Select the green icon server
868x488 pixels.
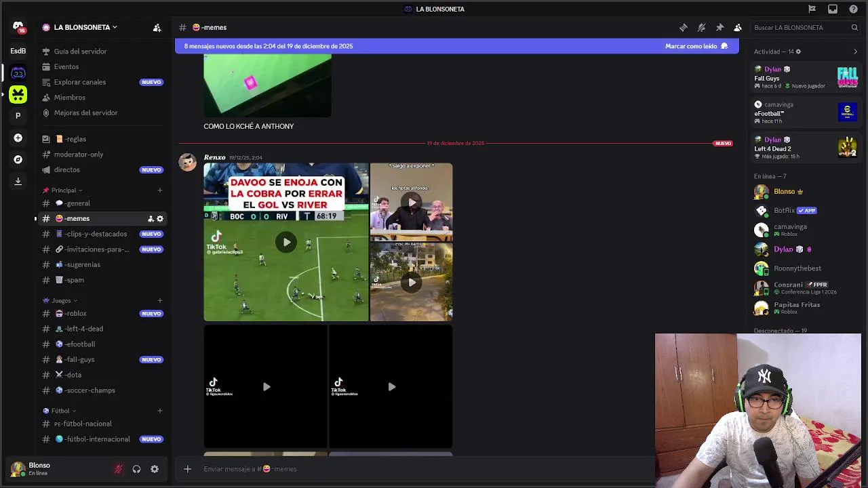[18, 94]
